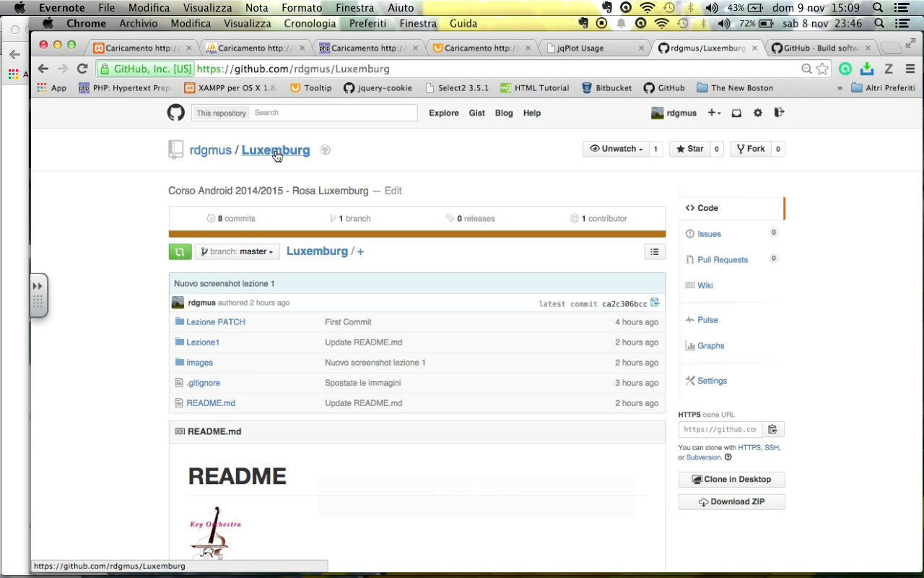Click the zoom magnifier in the address bar
The width and height of the screenshot is (924, 578).
(x=807, y=69)
